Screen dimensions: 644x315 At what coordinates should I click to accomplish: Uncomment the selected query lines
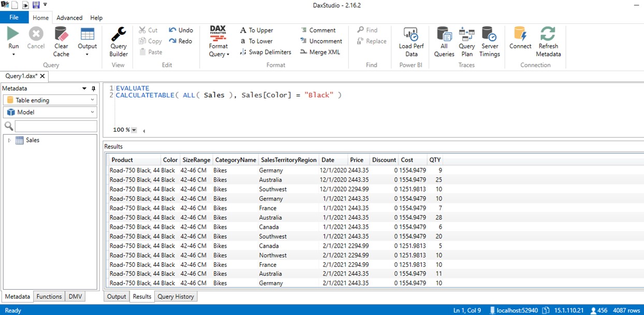tap(321, 41)
